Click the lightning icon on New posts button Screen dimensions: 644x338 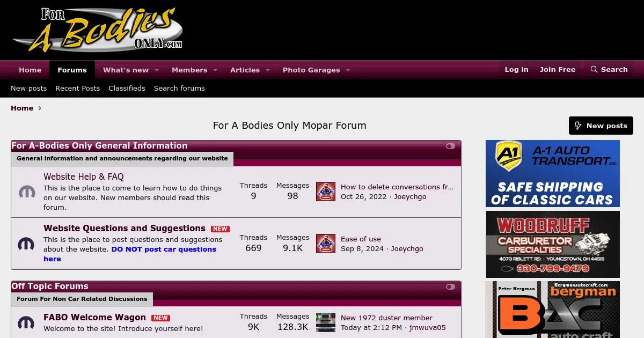point(578,126)
